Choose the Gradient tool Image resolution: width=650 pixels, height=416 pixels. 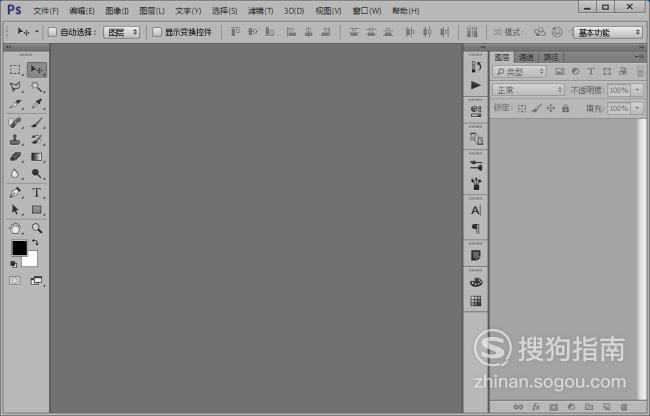click(x=37, y=157)
